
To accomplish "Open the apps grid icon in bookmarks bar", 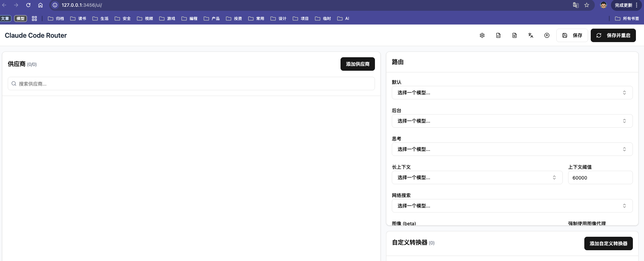I will (x=34, y=19).
